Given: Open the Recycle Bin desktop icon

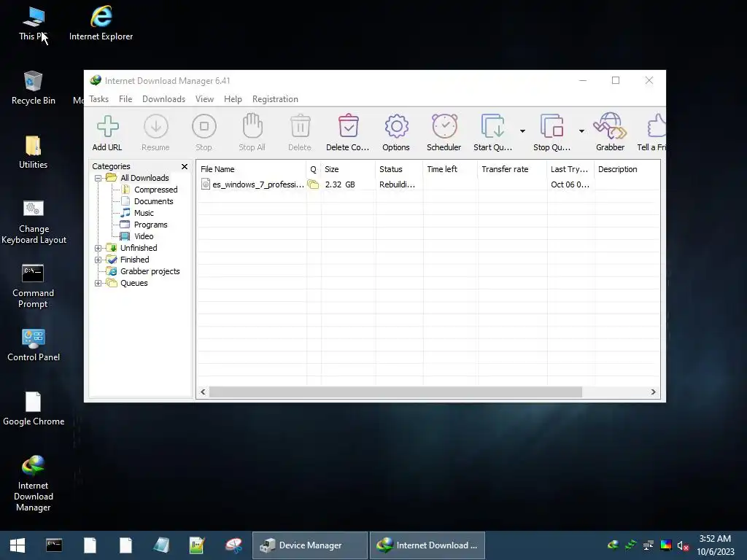Looking at the screenshot, I should [x=34, y=87].
